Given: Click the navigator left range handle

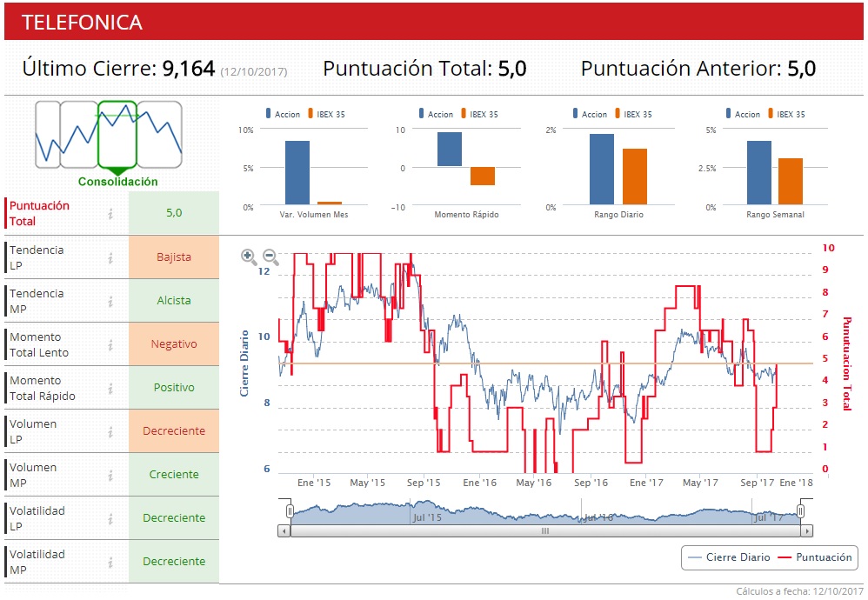Looking at the screenshot, I should pyautogui.click(x=290, y=511).
